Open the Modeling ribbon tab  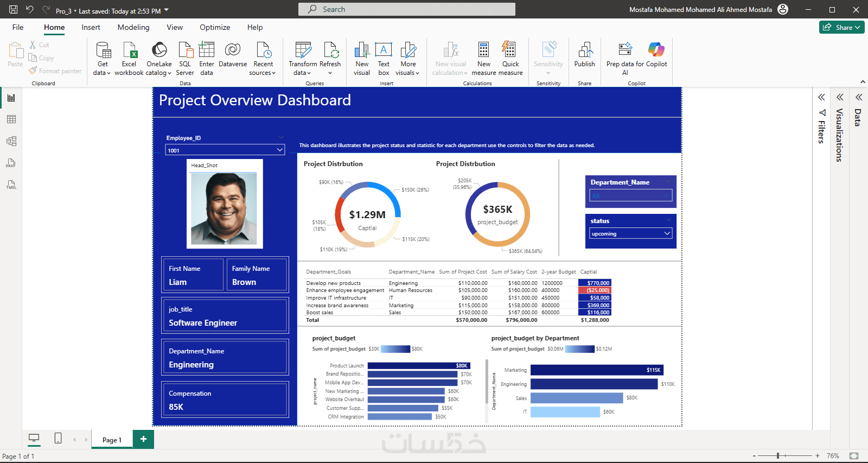coord(133,27)
